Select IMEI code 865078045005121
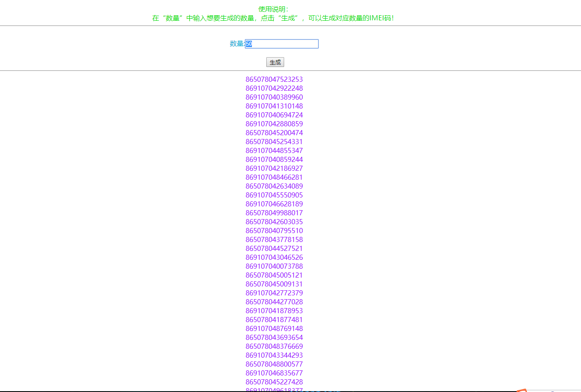The width and height of the screenshot is (581, 392). pos(274,275)
